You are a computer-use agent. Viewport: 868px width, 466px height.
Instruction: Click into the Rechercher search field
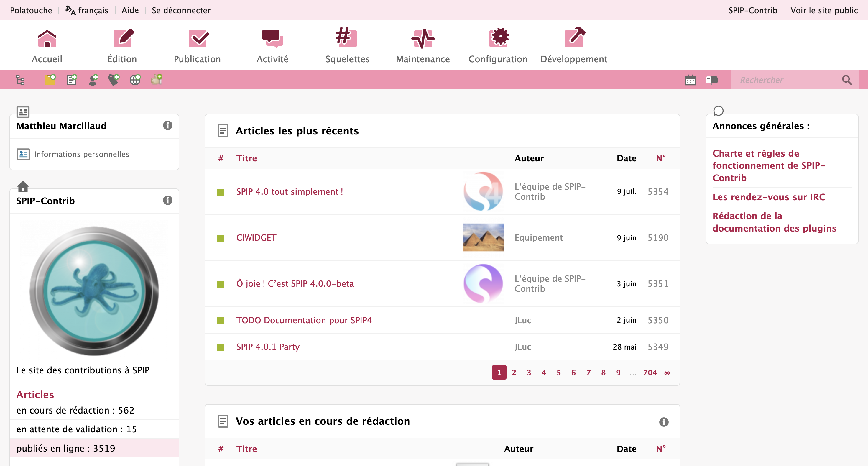[785, 80]
